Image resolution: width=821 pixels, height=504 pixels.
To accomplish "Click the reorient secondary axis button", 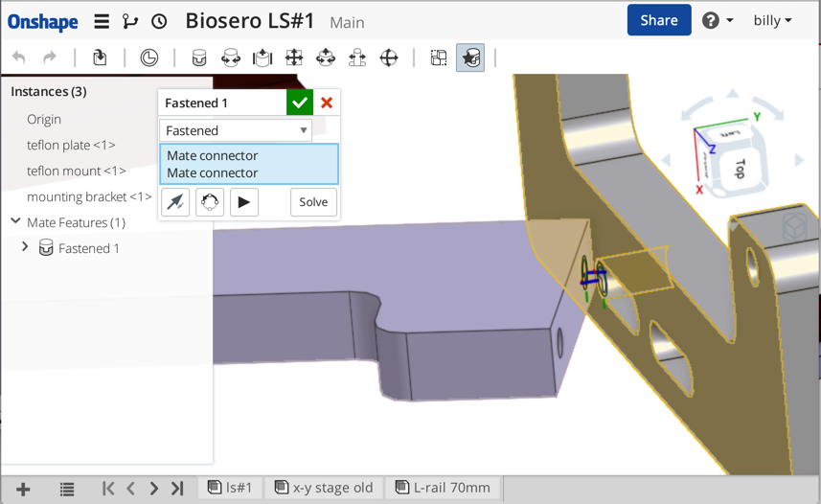I will pyautogui.click(x=210, y=202).
